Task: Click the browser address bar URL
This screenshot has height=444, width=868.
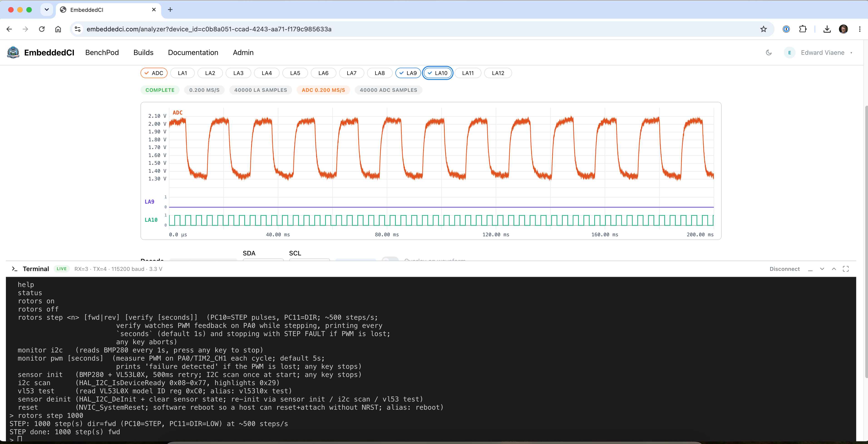Action: [209, 29]
